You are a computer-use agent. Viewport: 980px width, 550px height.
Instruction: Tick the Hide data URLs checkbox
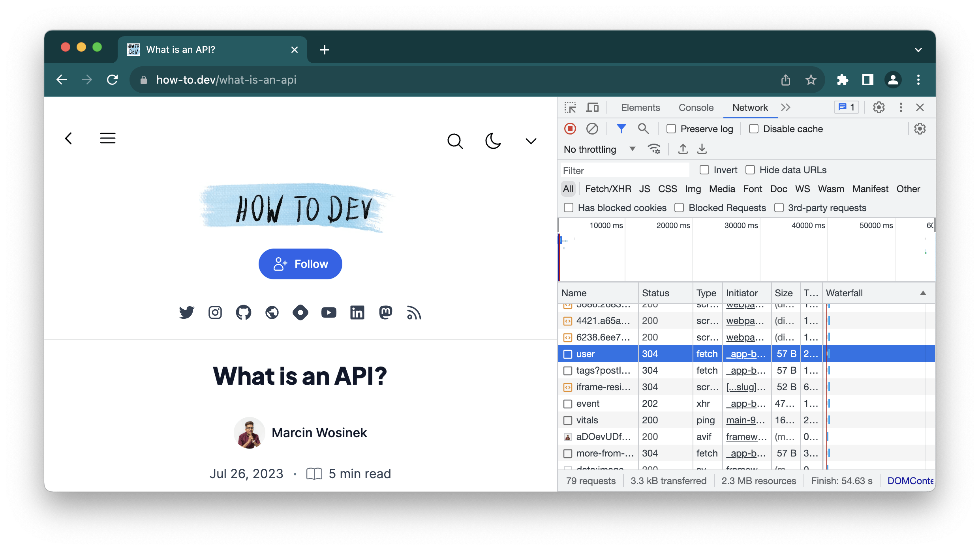tap(750, 170)
